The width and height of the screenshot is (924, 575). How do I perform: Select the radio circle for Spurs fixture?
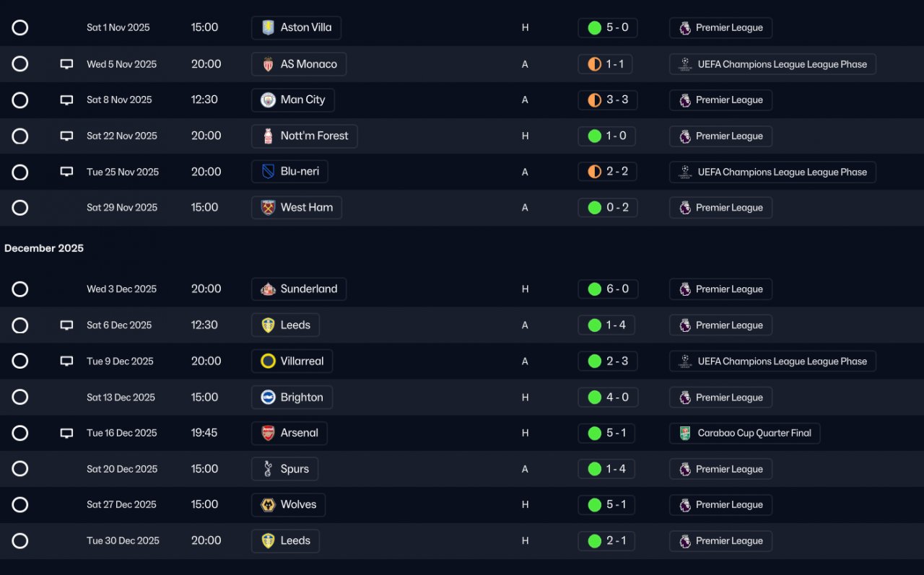pyautogui.click(x=20, y=469)
